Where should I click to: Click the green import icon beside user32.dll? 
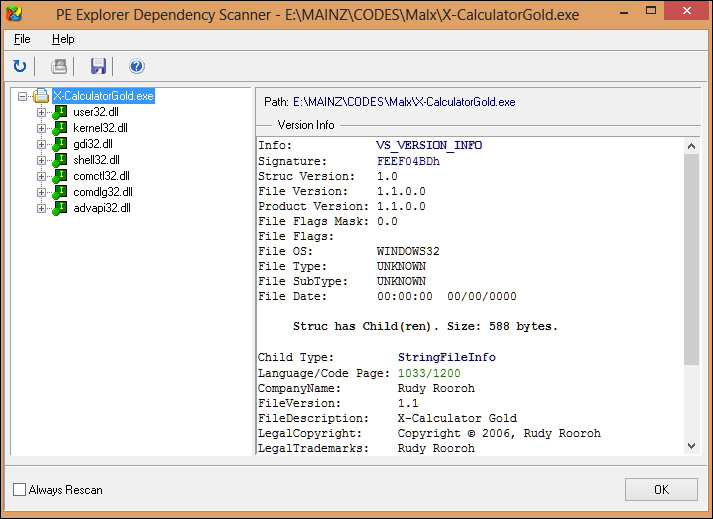(60, 112)
